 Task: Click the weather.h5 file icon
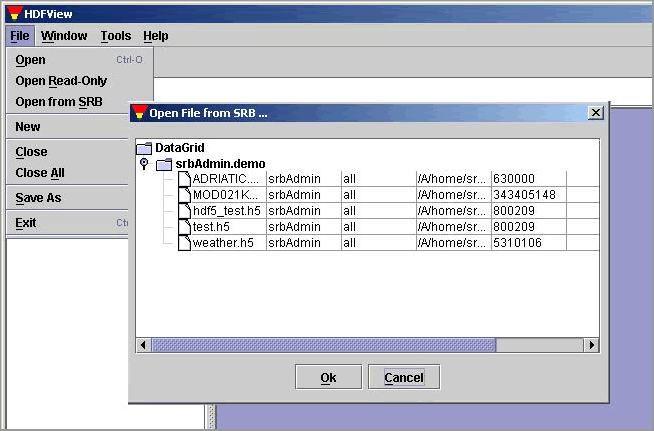(x=184, y=242)
